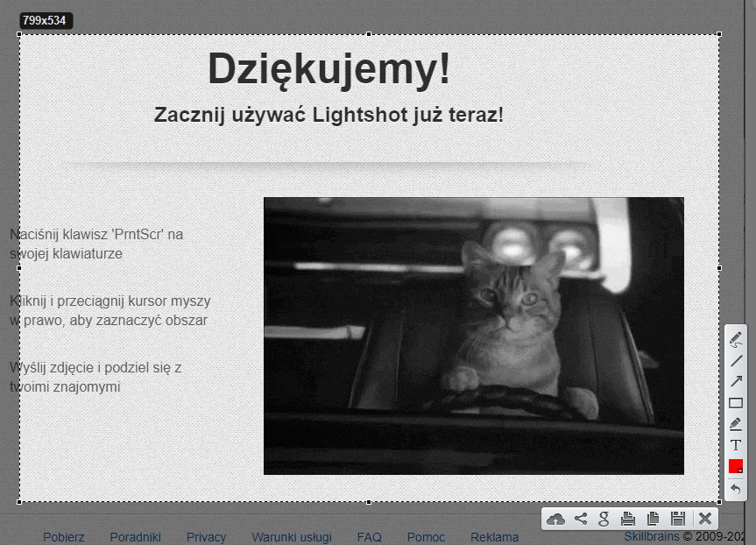This screenshot has width=756, height=545.
Task: Click the cat driving image
Action: coord(473,336)
